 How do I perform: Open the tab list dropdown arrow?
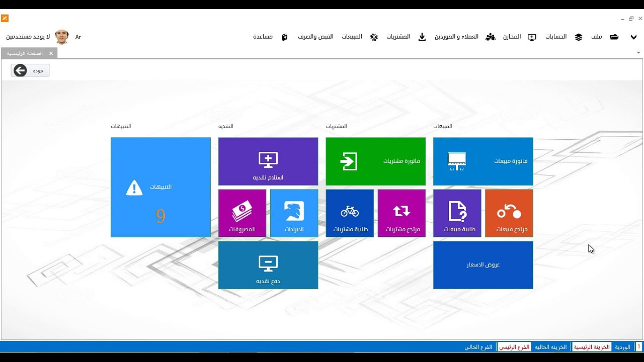[x=638, y=53]
